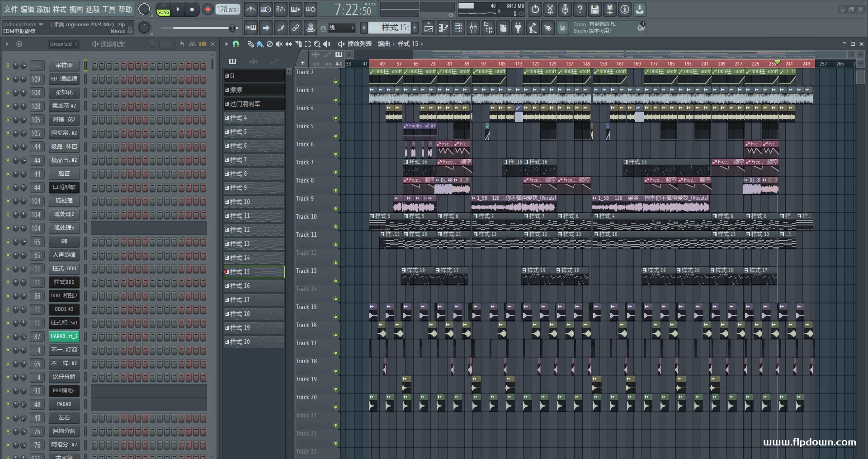Click the save project floppy icon

tap(595, 9)
